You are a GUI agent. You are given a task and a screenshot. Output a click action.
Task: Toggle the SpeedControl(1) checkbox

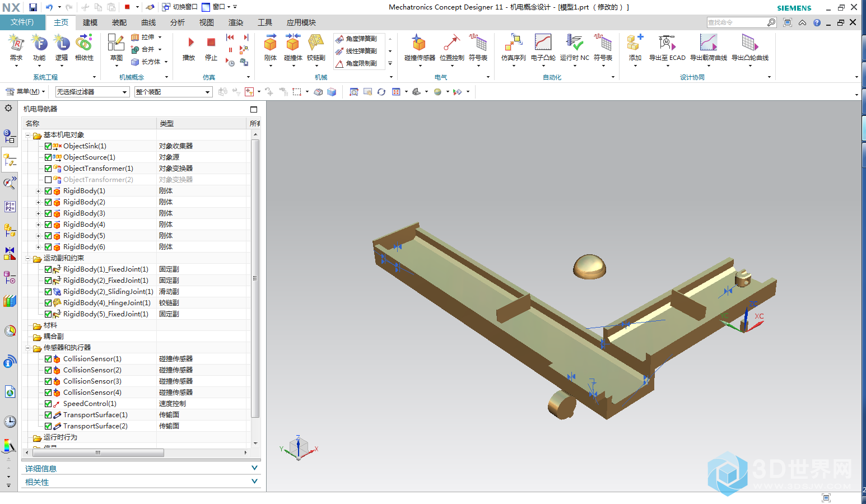[48, 404]
